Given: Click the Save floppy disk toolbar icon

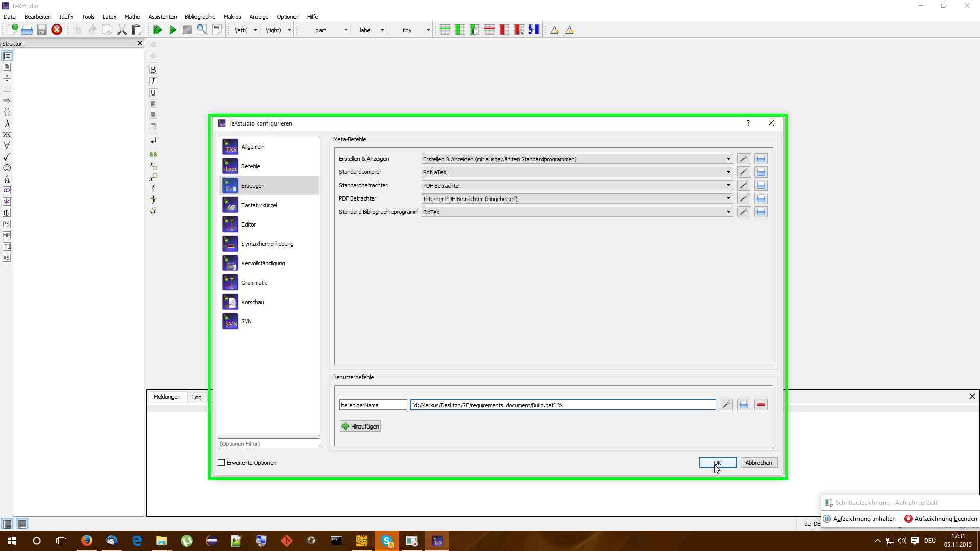Looking at the screenshot, I should [x=42, y=30].
